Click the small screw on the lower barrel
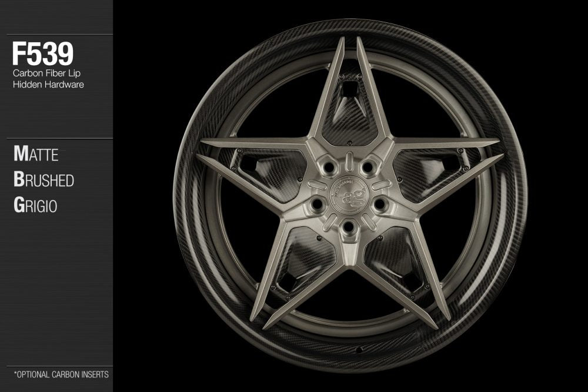This screenshot has width=588, height=392. pyautogui.click(x=359, y=350)
